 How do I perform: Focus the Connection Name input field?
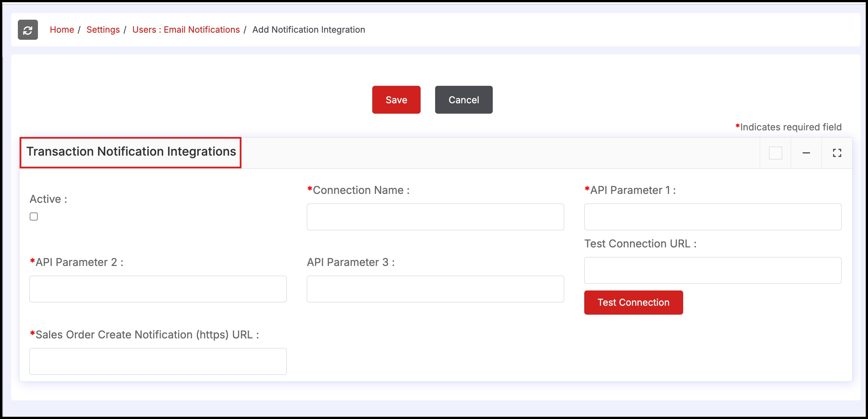(435, 217)
